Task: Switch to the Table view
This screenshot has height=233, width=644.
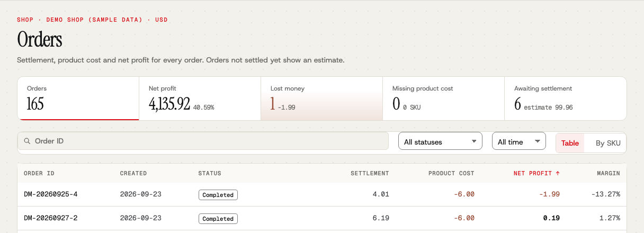Action: coord(570,143)
